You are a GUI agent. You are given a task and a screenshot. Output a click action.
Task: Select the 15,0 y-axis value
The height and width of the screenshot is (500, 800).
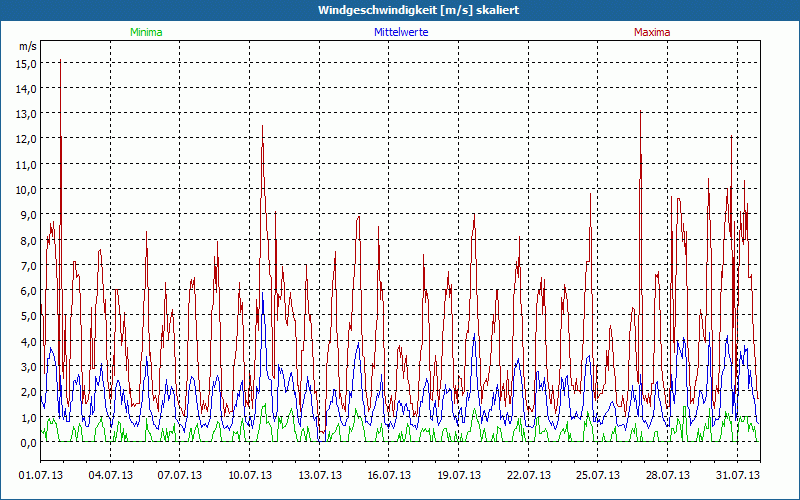tap(28, 63)
